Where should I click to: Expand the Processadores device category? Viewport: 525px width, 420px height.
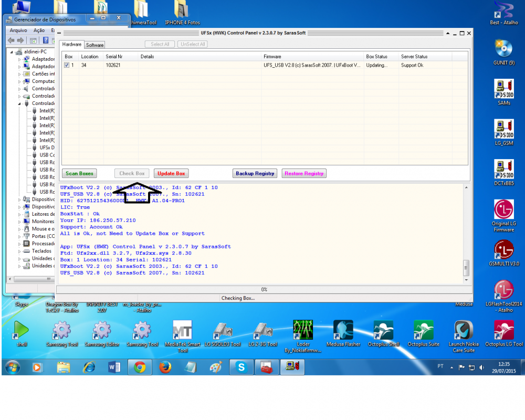(19, 244)
